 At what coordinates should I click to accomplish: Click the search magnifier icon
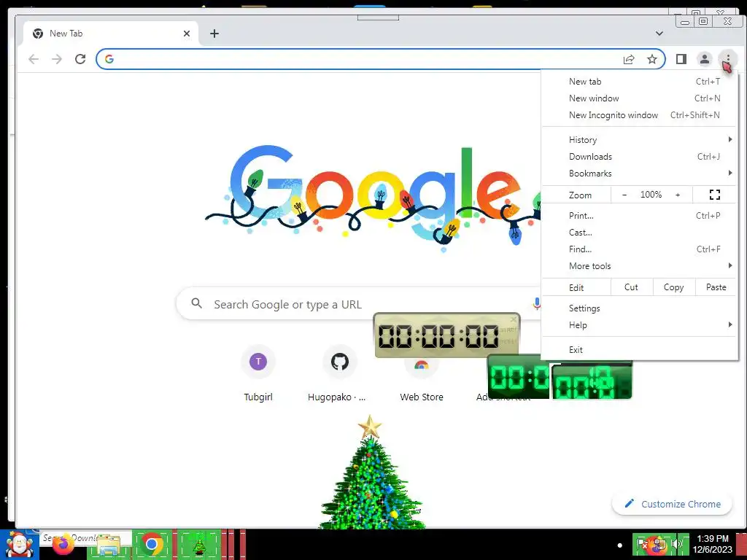(196, 303)
